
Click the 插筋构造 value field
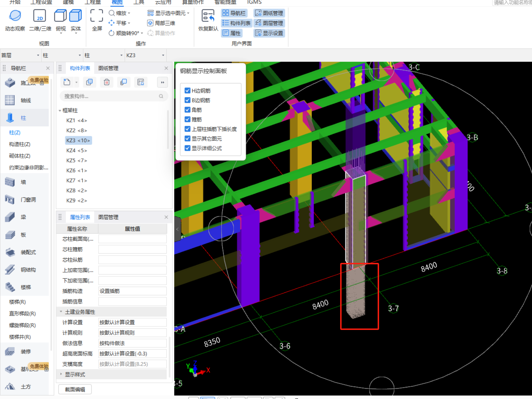pyautogui.click(x=133, y=291)
